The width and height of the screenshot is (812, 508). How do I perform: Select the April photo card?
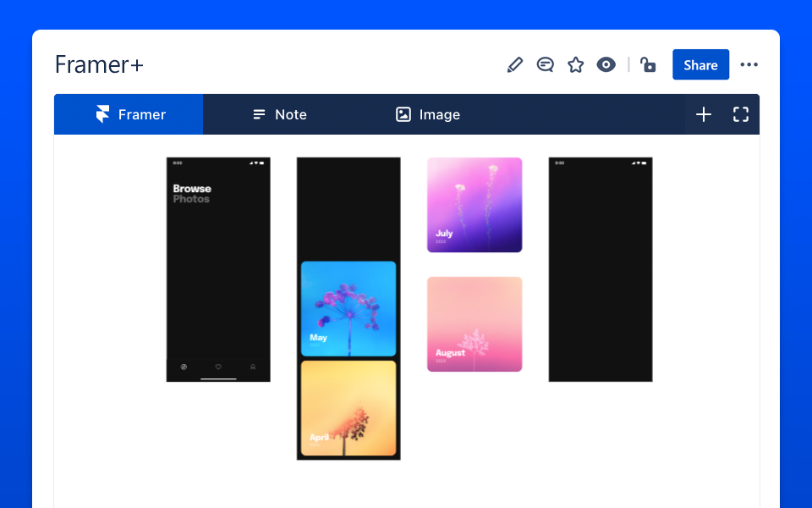point(348,408)
